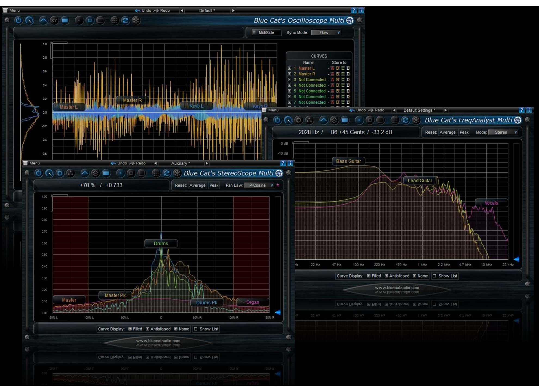Click FreqAnalyst Reset Peak button
The image size is (539, 392).
point(464,132)
